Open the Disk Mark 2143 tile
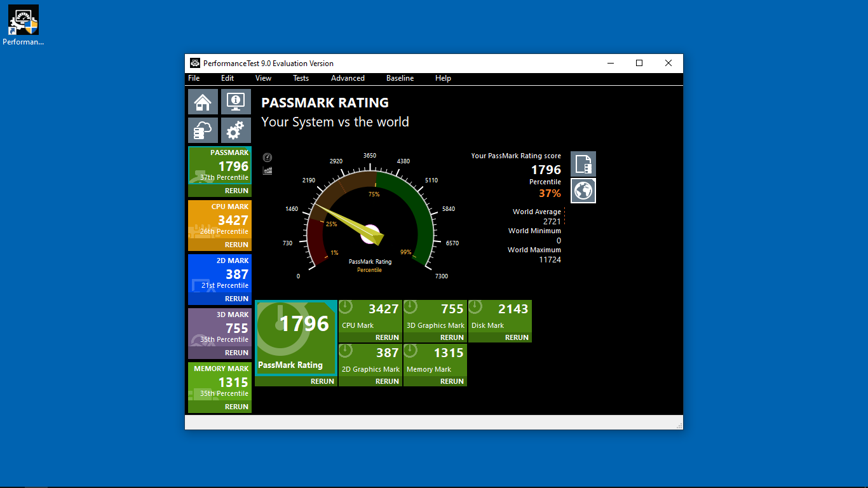This screenshot has width=868, height=488. coord(500,316)
